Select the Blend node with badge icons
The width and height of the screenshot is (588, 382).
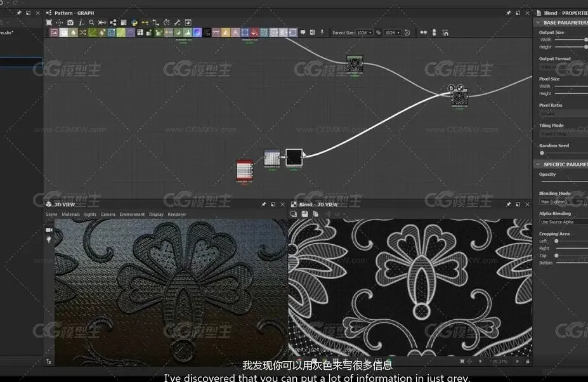pos(459,98)
